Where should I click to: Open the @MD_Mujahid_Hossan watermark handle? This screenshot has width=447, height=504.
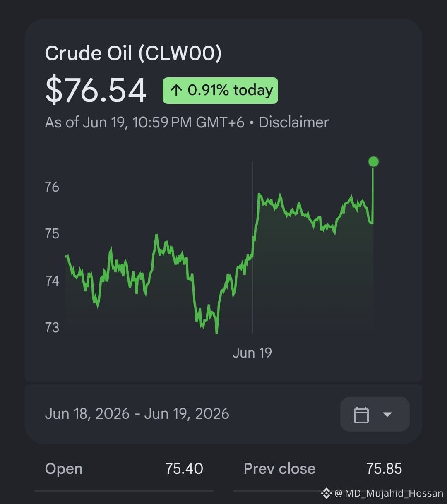pyautogui.click(x=389, y=493)
